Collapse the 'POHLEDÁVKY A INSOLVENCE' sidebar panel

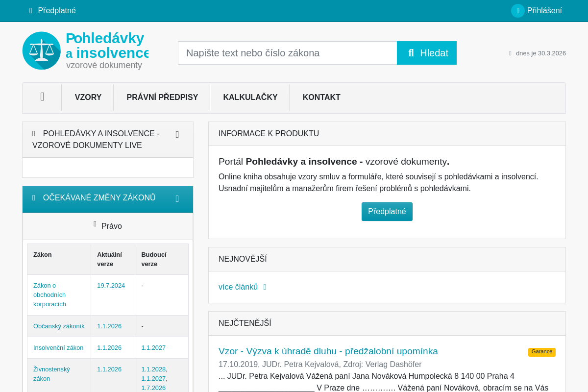point(177,134)
